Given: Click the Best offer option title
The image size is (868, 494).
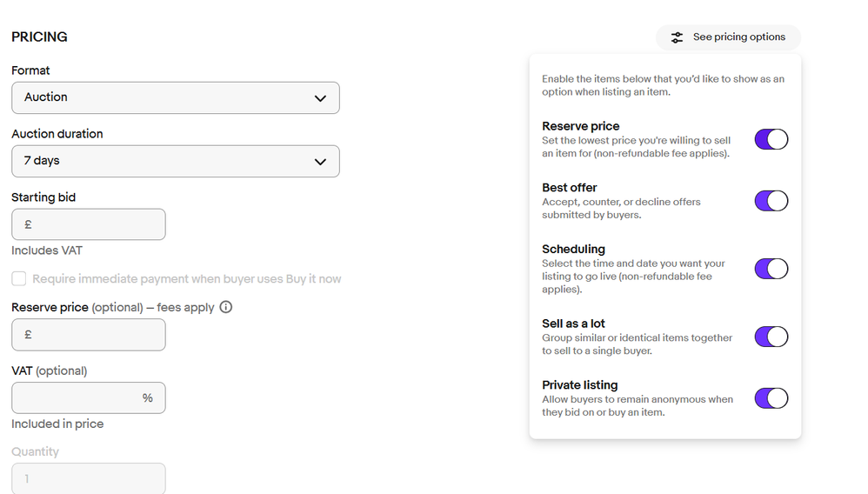Looking at the screenshot, I should 569,188.
